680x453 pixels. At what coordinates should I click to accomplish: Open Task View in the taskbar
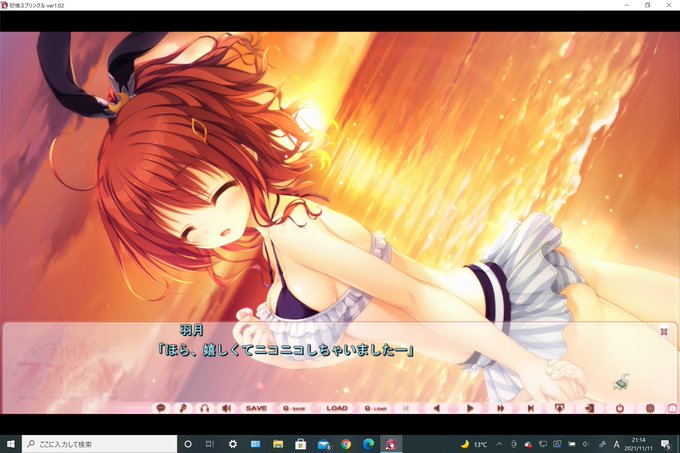point(210,444)
